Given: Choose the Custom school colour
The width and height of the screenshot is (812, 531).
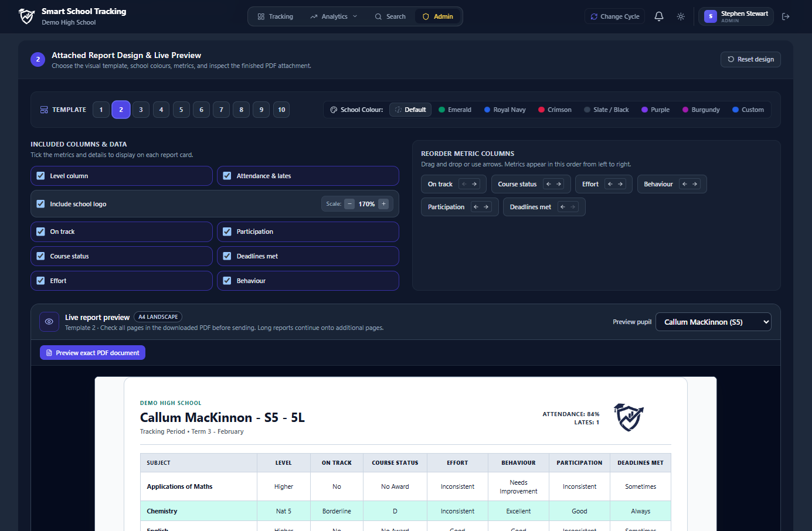Looking at the screenshot, I should pyautogui.click(x=748, y=110).
